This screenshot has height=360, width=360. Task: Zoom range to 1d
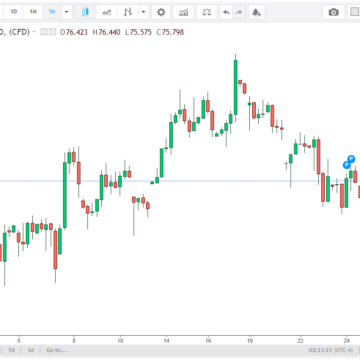pyautogui.click(x=31, y=350)
